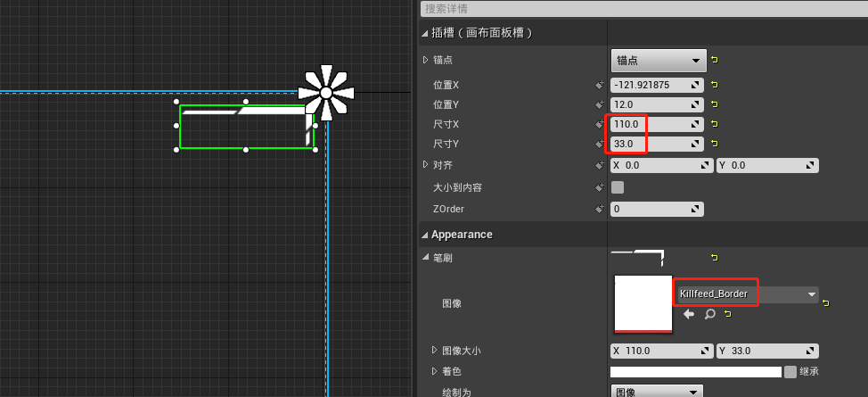Reset 尺寸Y value with yellow arrow
Image resolution: width=868 pixels, height=397 pixels.
pos(715,144)
